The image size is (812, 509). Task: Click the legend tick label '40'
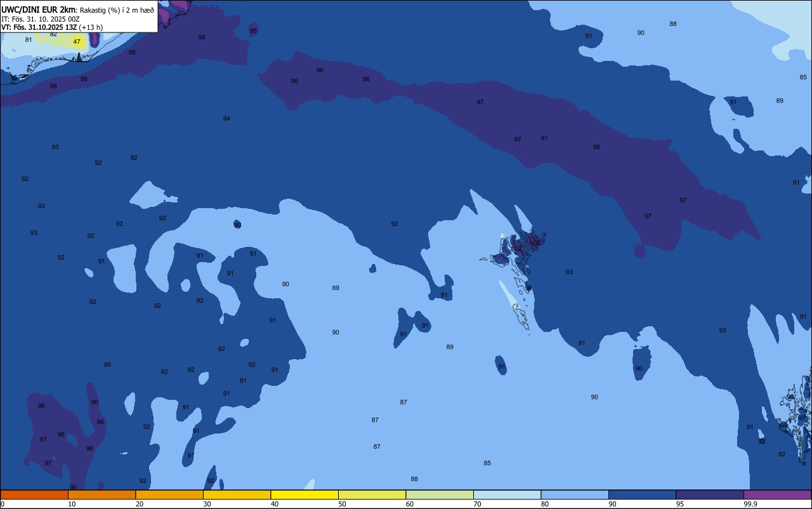(x=275, y=504)
